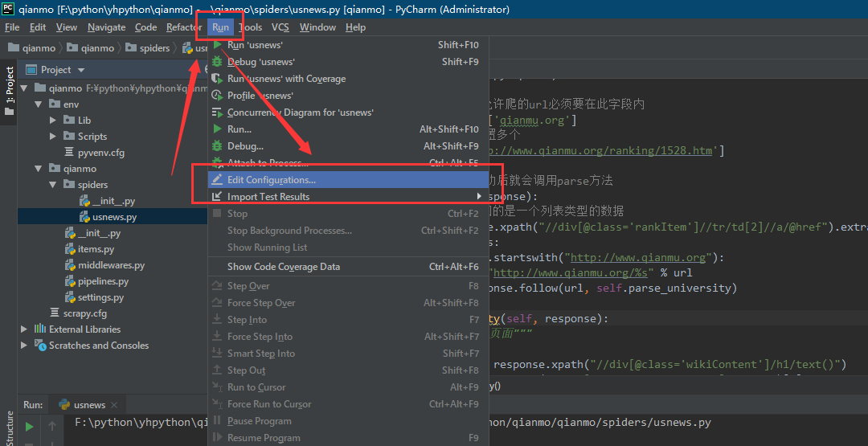Image resolution: width=868 pixels, height=446 pixels.
Task: Click the green rerun button in Run panel
Action: (30, 427)
